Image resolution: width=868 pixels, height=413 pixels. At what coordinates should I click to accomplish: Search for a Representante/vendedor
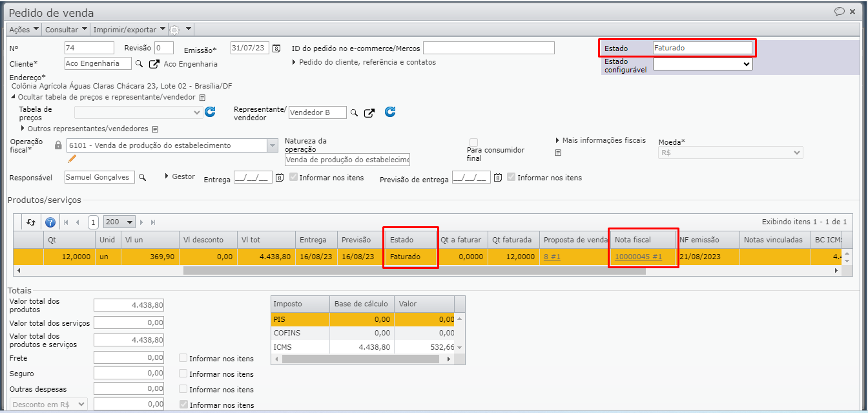[x=354, y=113]
